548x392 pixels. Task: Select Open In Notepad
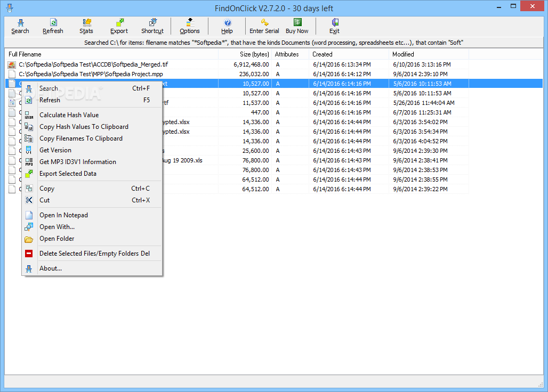click(92, 215)
